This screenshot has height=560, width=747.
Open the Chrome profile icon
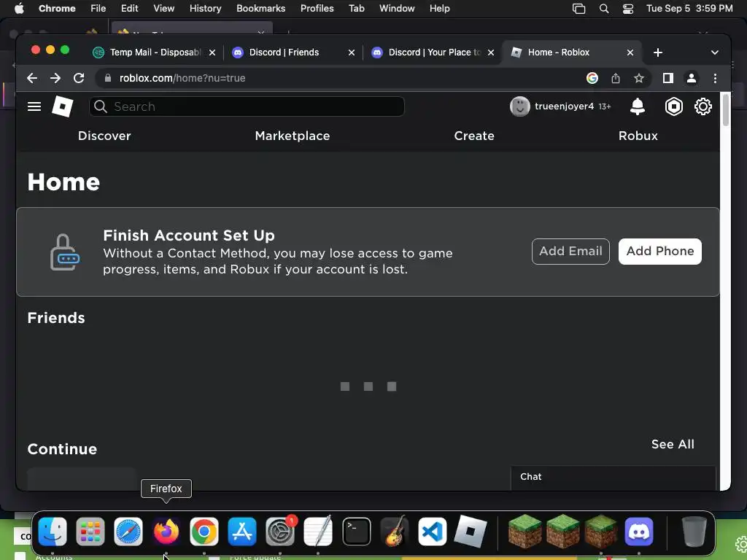click(692, 78)
